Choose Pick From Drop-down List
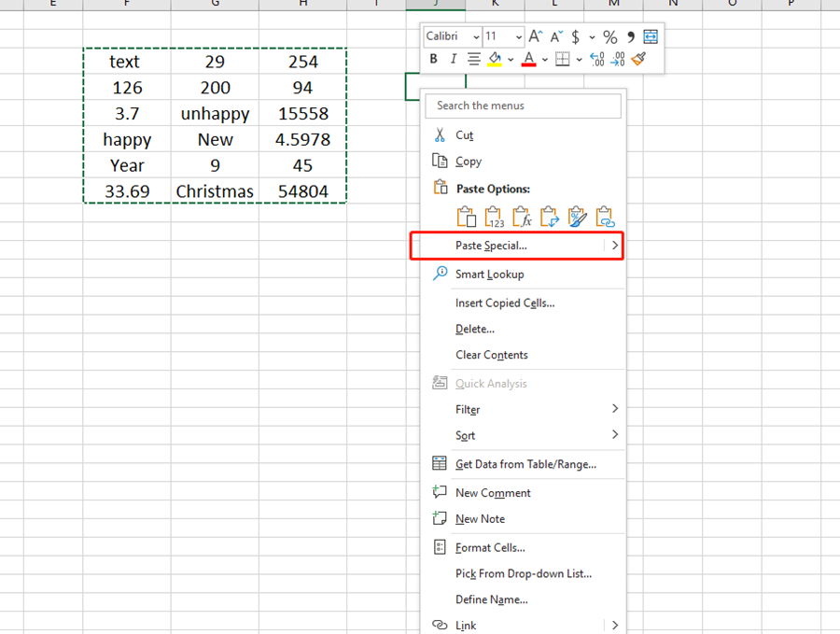840x634 pixels. (x=525, y=573)
